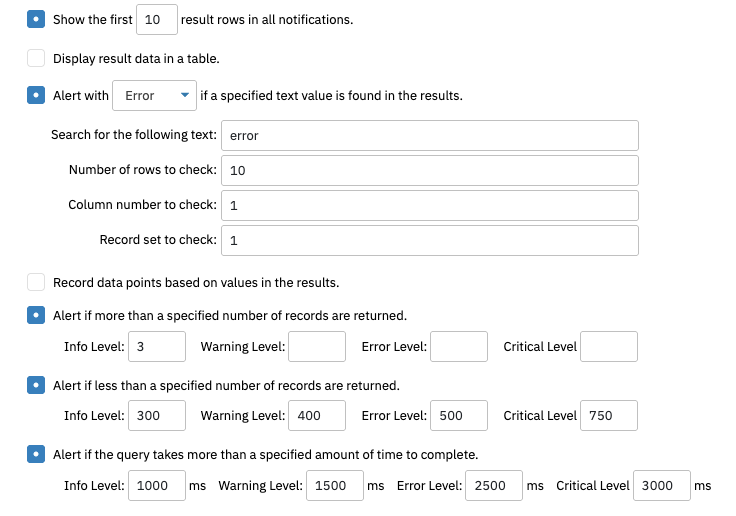Click the Column number to check field
The image size is (736, 516).
[x=430, y=205]
